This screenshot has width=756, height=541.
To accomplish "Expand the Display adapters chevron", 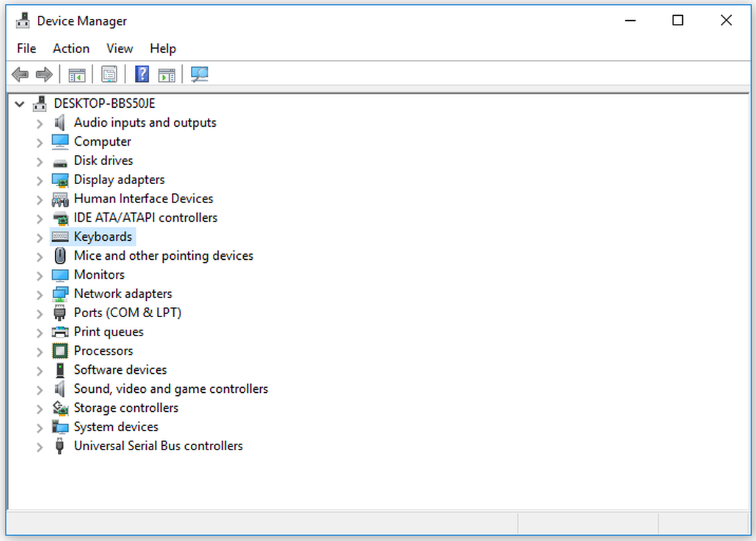I will [x=40, y=180].
